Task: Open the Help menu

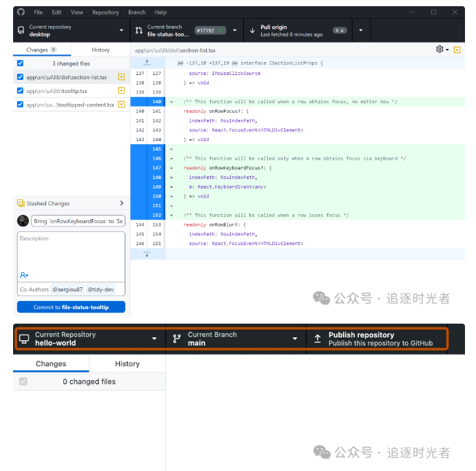Action: pyautogui.click(x=161, y=12)
